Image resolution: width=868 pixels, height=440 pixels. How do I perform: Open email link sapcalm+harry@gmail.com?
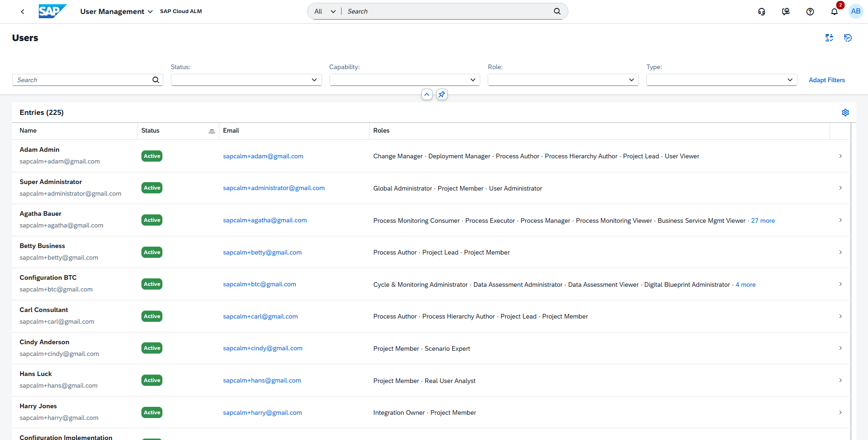coord(262,413)
